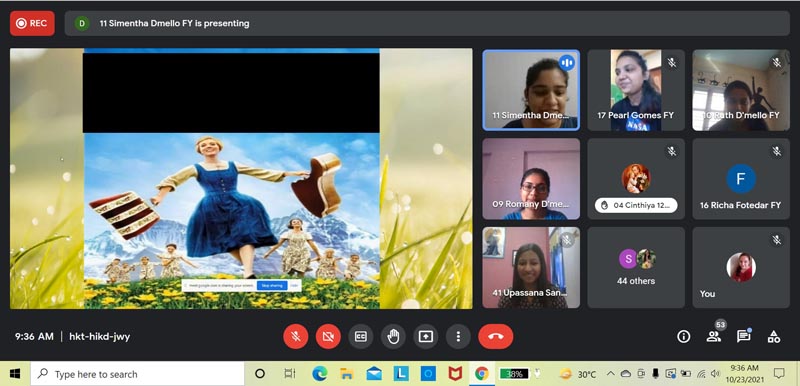Click Stop sharing in the presentation
The image size is (800, 386).
pyautogui.click(x=272, y=286)
